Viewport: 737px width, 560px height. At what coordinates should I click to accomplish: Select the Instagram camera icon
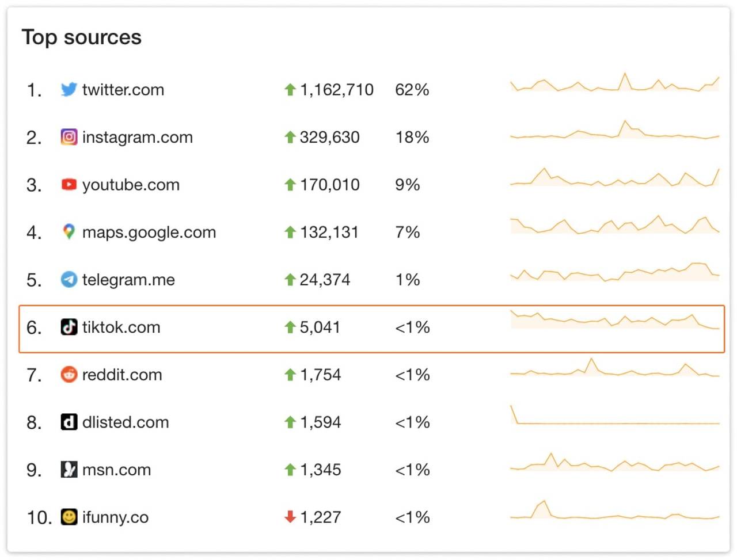[69, 137]
